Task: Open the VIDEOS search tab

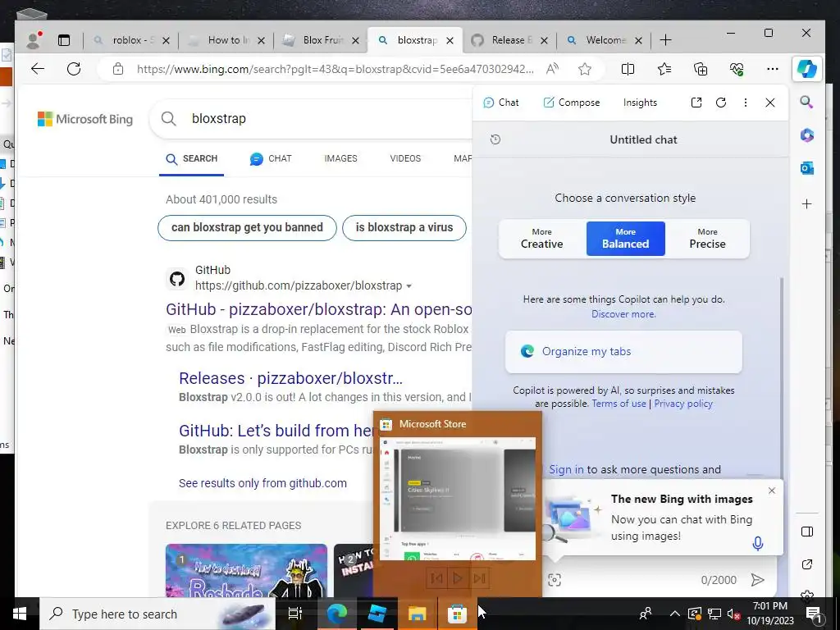Action: 405,158
